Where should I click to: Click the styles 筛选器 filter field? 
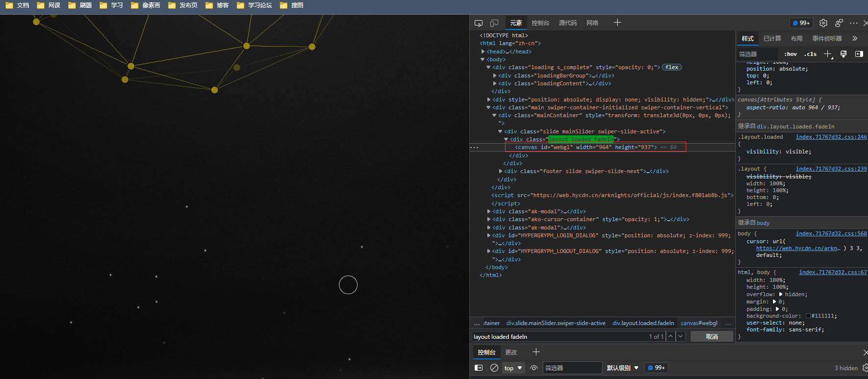click(758, 54)
